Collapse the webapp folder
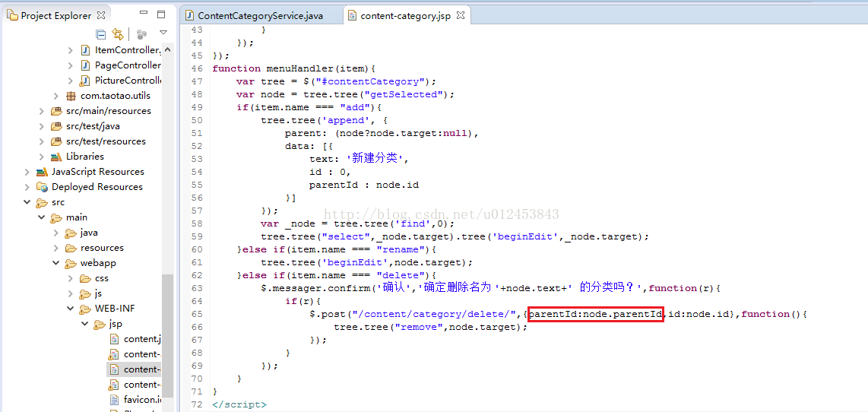Screen dimensions: 868x412 (56, 263)
